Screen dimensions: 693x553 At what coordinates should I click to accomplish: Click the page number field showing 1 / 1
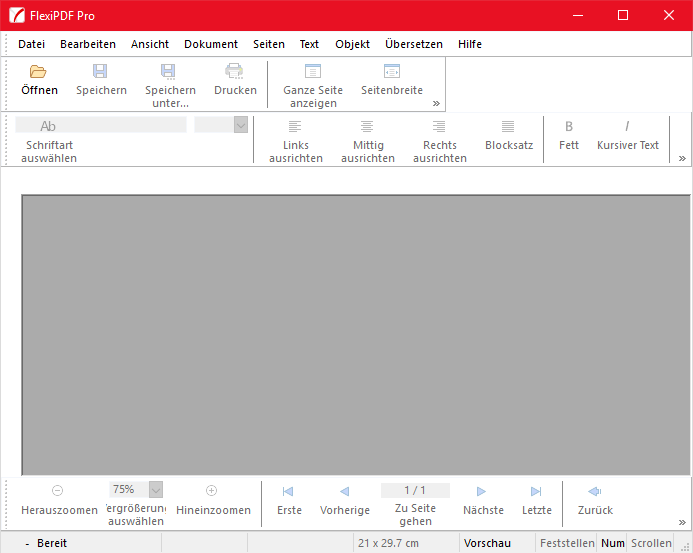coord(415,490)
